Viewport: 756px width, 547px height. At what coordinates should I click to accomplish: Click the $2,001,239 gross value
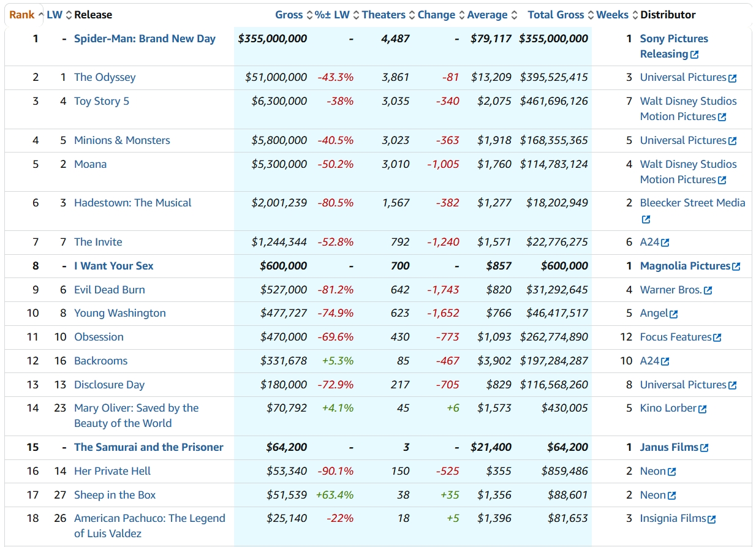[279, 203]
